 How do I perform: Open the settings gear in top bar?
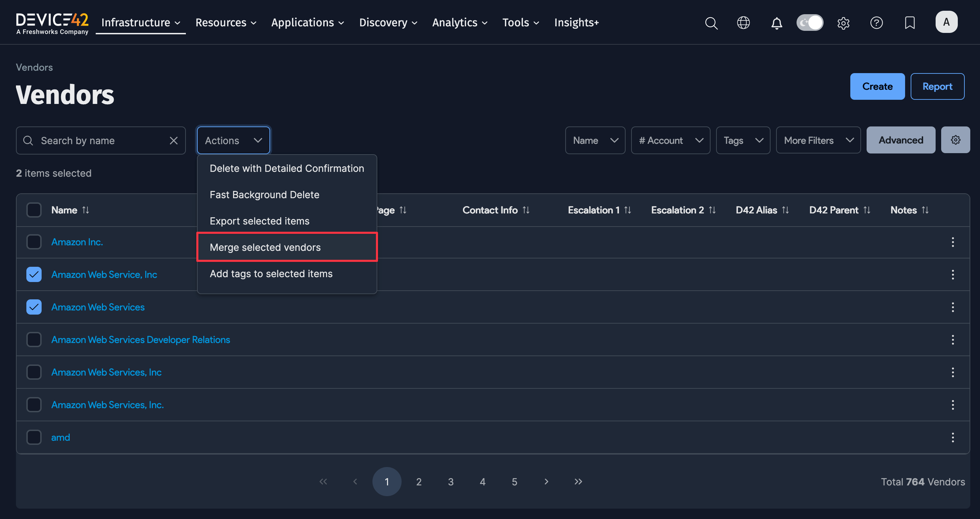(x=843, y=23)
